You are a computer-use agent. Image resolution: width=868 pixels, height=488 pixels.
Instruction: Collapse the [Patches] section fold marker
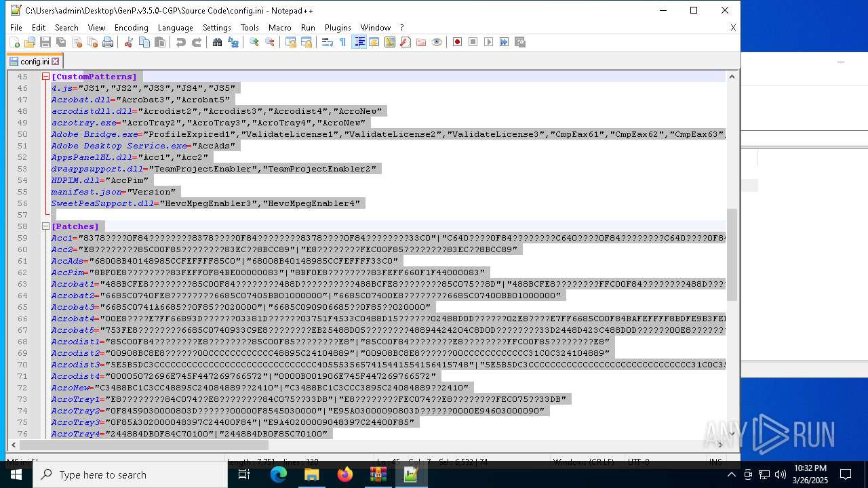[45, 226]
